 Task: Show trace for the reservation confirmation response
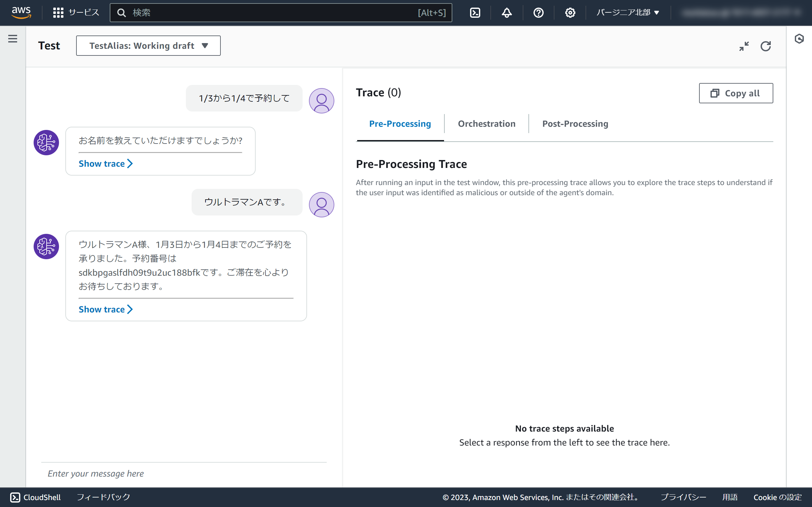coord(105,309)
